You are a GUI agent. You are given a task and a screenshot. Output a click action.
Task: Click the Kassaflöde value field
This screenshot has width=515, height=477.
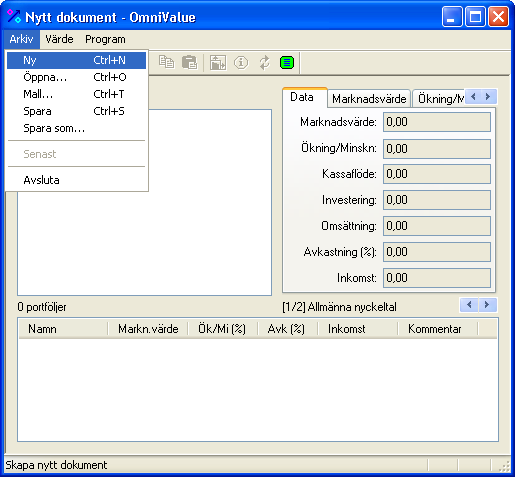pos(437,174)
